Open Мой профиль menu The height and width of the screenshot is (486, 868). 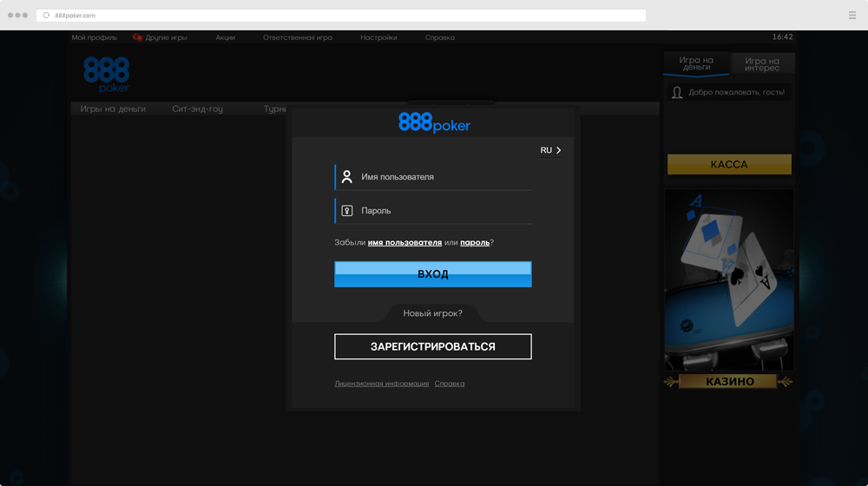94,37
